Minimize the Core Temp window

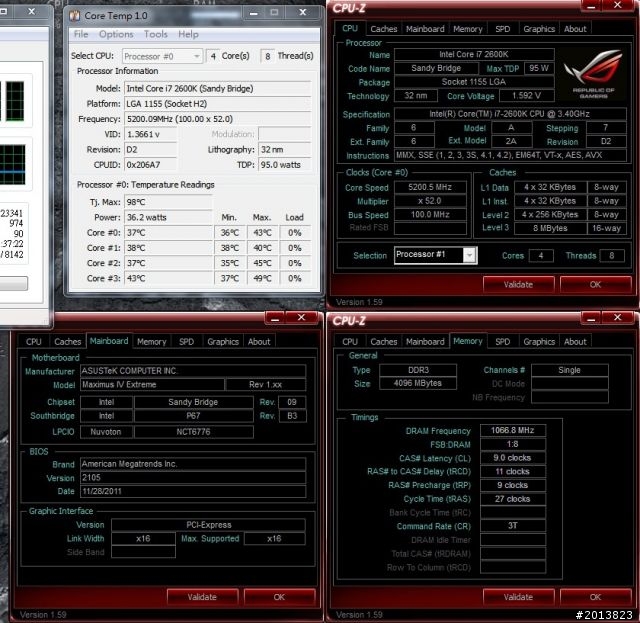point(253,13)
